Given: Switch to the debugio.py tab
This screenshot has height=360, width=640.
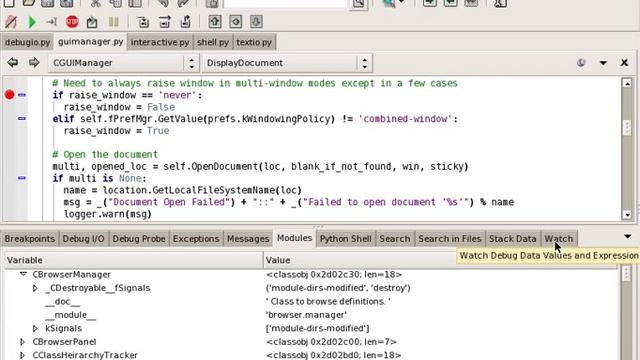Looking at the screenshot, I should pyautogui.click(x=27, y=42).
